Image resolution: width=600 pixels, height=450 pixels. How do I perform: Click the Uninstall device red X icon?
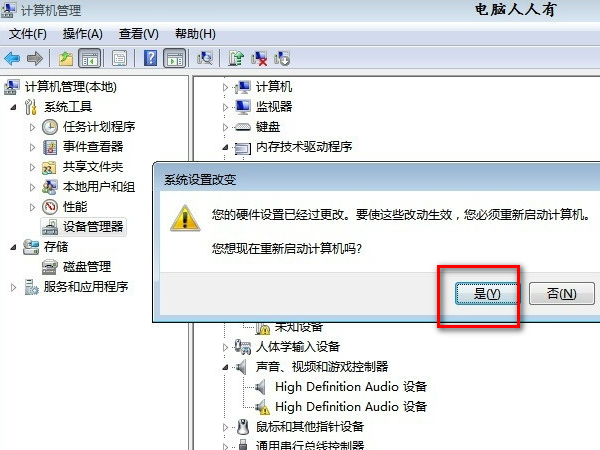pyautogui.click(x=259, y=58)
